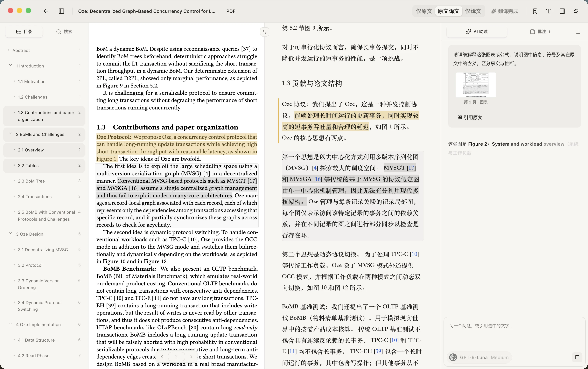Open the GPT-6-Luna model selector
This screenshot has height=369, width=588.
[480, 358]
